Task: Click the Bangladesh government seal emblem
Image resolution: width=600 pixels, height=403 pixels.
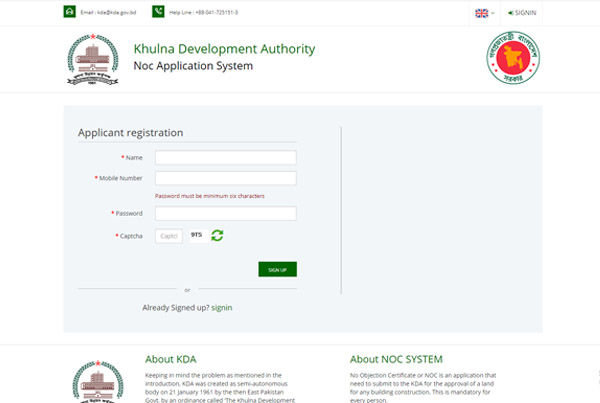Action: point(513,58)
